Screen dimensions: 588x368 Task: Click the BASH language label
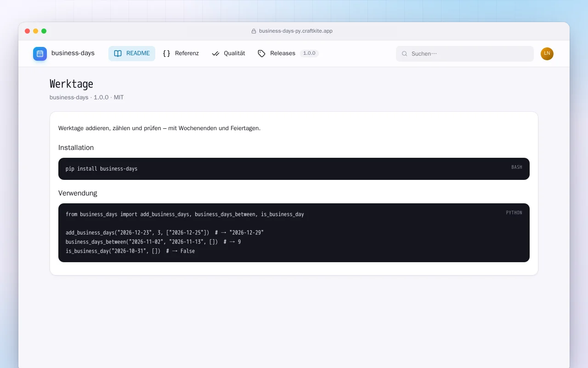[x=517, y=167]
